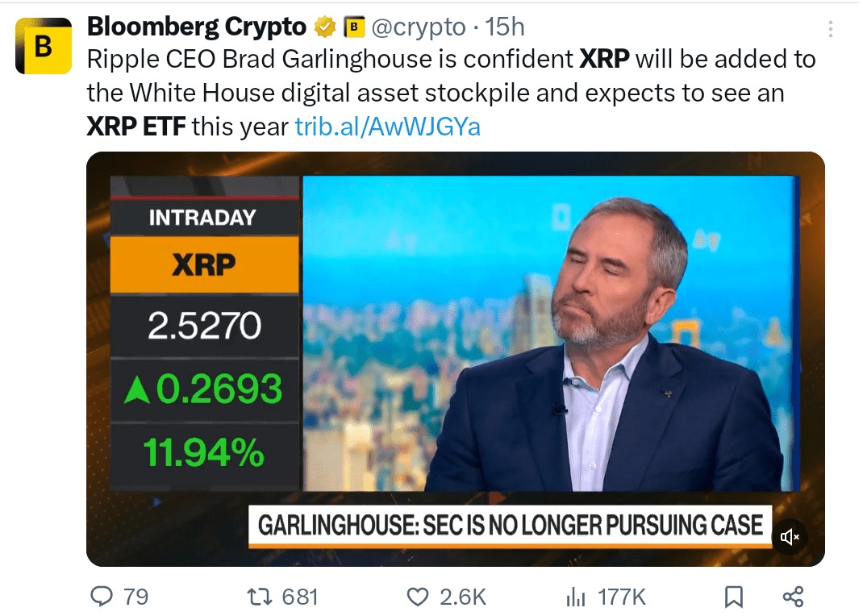The height and width of the screenshot is (616, 863).
Task: View the tweet's analytics
Action: (x=575, y=597)
